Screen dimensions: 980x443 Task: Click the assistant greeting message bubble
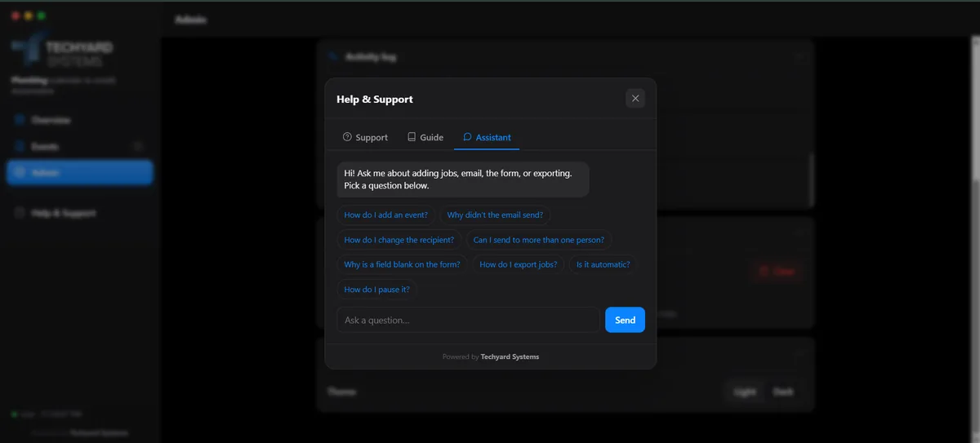(463, 179)
